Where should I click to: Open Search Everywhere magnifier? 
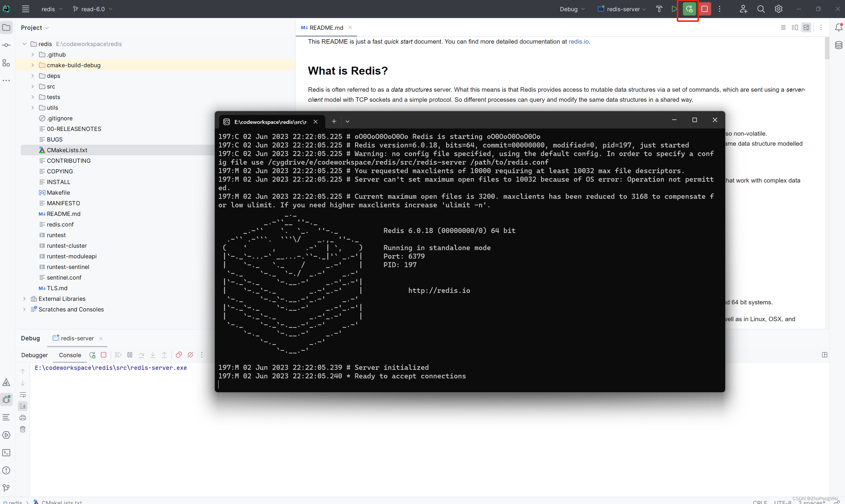point(761,9)
